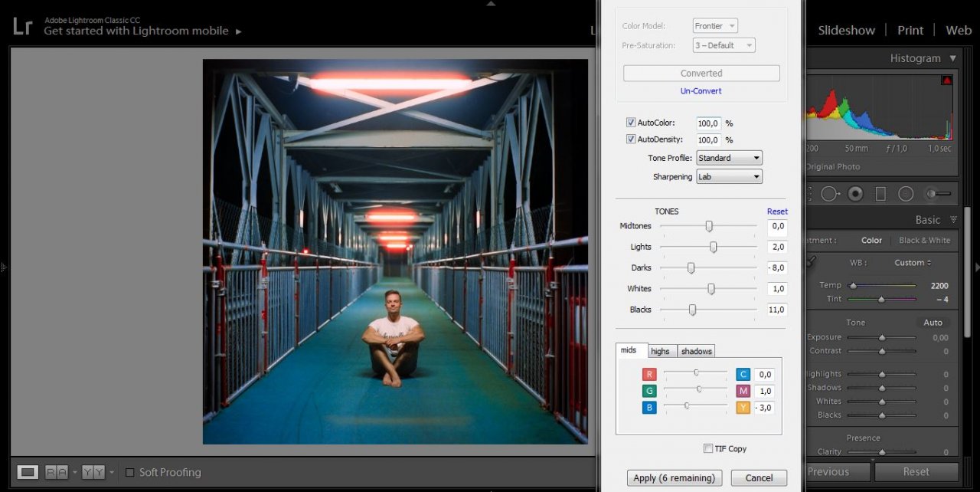980x492 pixels.
Task: Click the yellow Y channel icon
Action: [x=743, y=407]
